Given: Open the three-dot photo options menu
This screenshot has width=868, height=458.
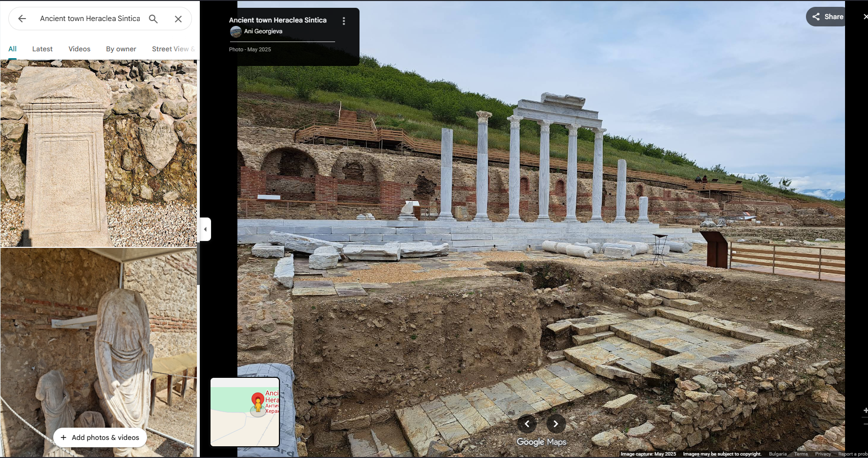Looking at the screenshot, I should point(344,21).
